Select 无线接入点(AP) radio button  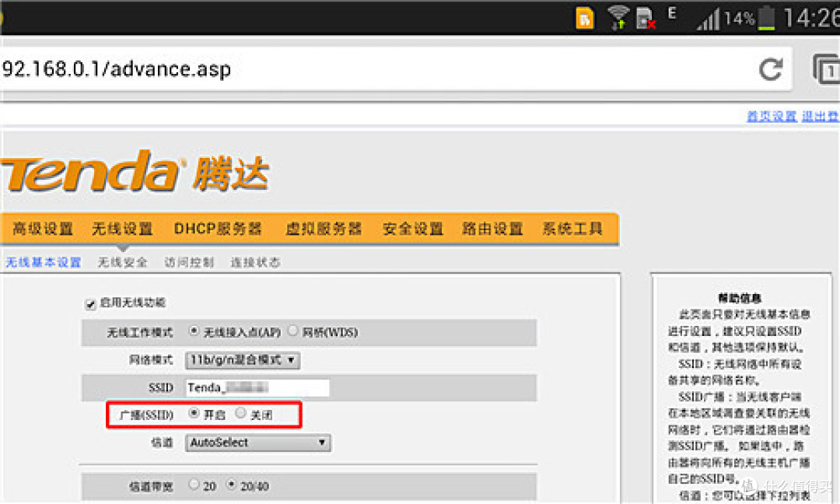(x=194, y=331)
